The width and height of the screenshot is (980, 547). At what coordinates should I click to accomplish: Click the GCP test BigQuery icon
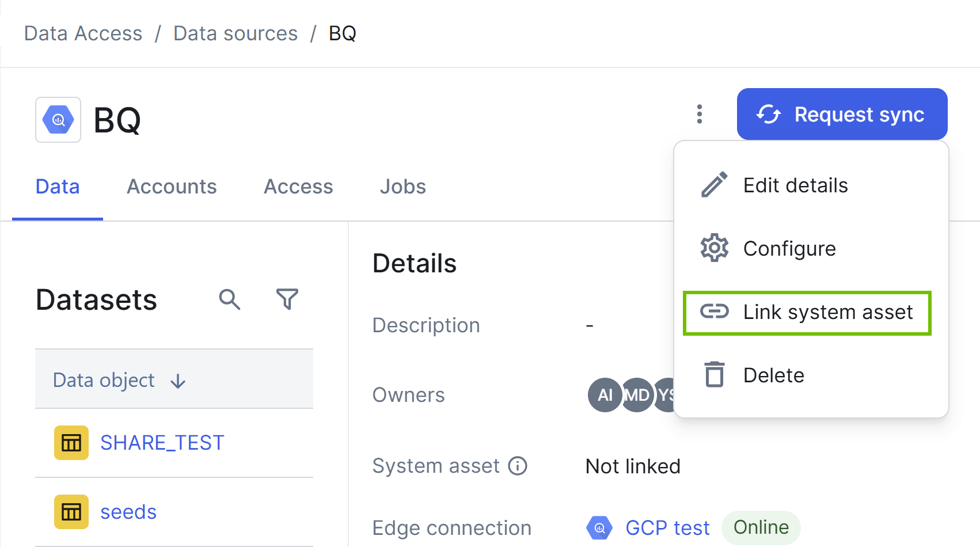coord(599,527)
